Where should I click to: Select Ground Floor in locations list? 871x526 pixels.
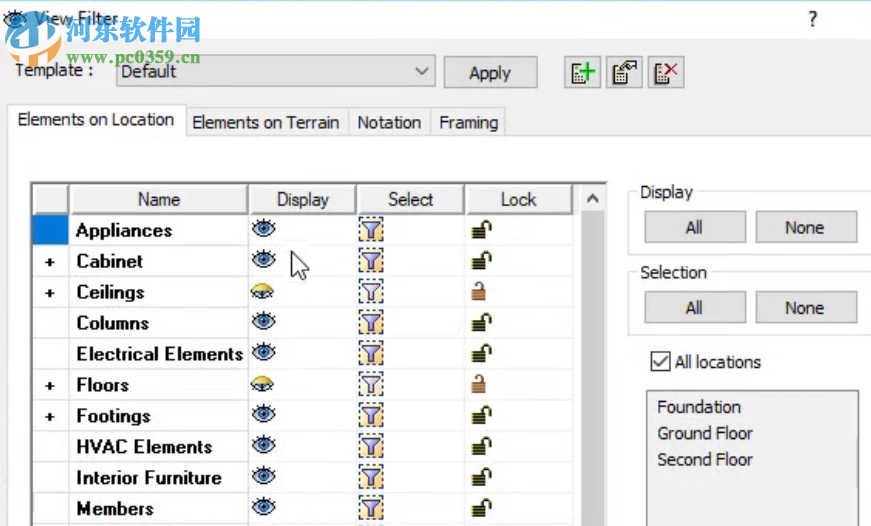coord(705,433)
